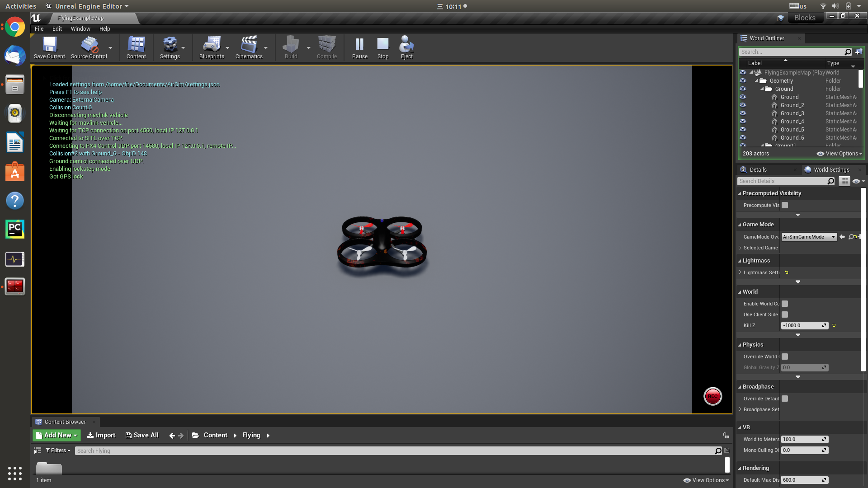Image resolution: width=868 pixels, height=488 pixels.
Task: Toggle the Use Client Side checkbox
Action: (x=785, y=314)
